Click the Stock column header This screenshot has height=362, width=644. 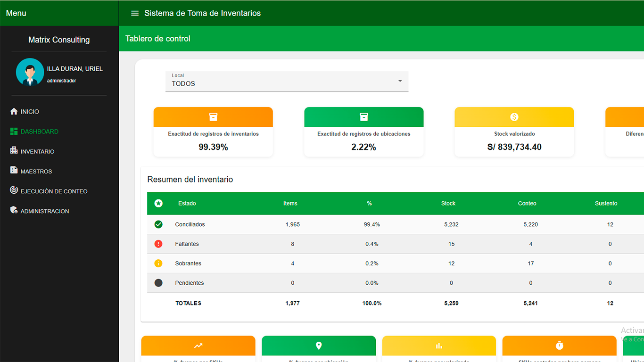(448, 203)
